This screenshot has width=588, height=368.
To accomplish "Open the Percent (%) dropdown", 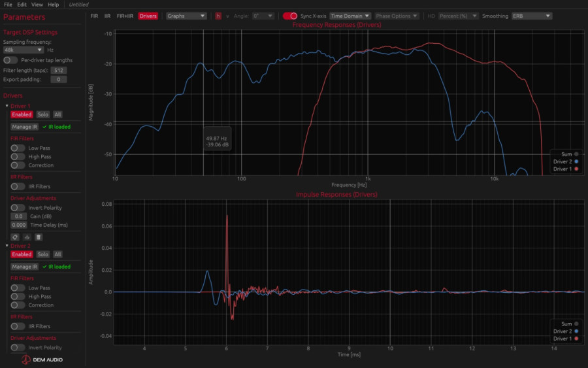I will point(458,16).
